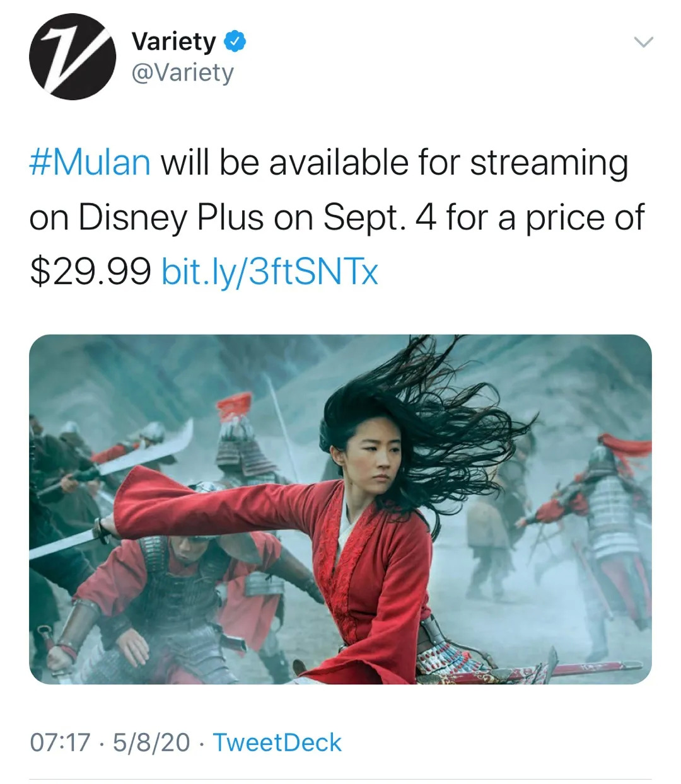Viewport: 681px width, 784px height.
Task: Open the Mulan battle photo
Action: (340, 509)
